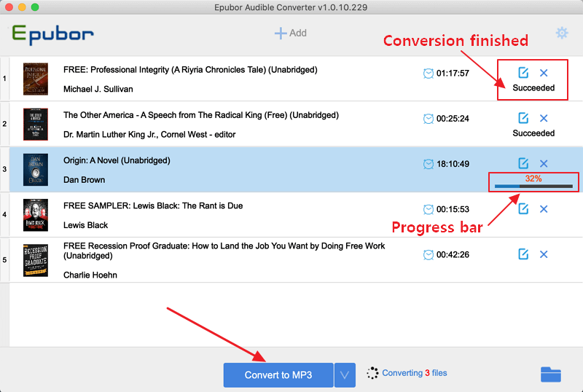Click duration '00:15:53'

tap(453, 209)
